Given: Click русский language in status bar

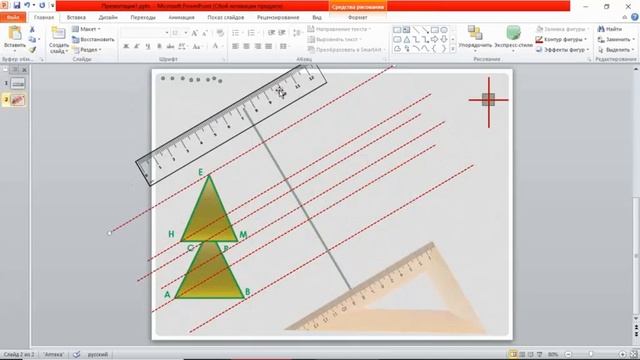Looking at the screenshot, I should pos(98,354).
